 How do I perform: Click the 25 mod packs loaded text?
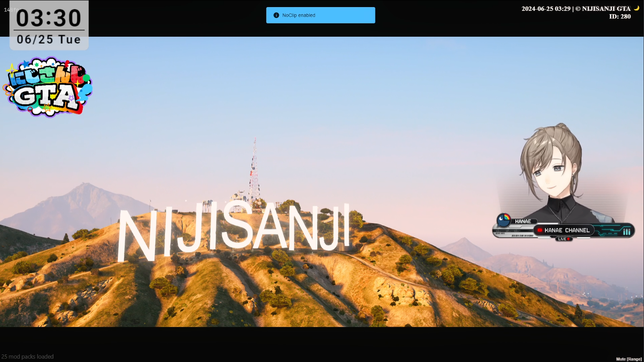click(x=28, y=357)
